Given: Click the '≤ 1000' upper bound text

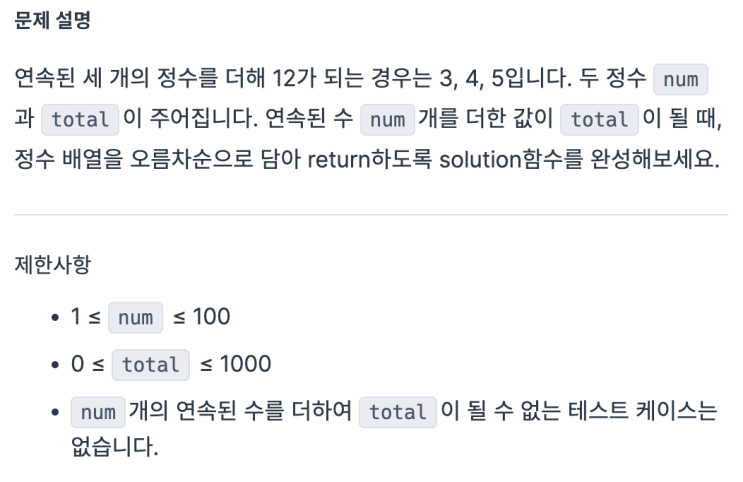Looking at the screenshot, I should (x=236, y=364).
